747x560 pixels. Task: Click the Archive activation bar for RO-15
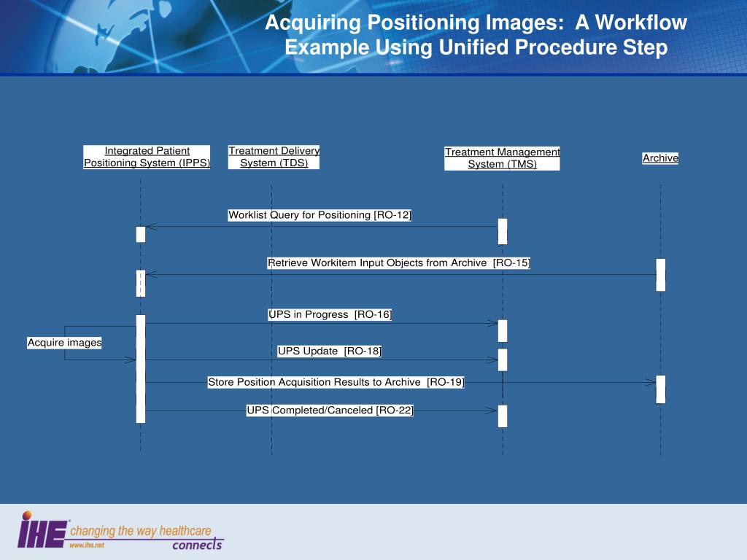661,275
